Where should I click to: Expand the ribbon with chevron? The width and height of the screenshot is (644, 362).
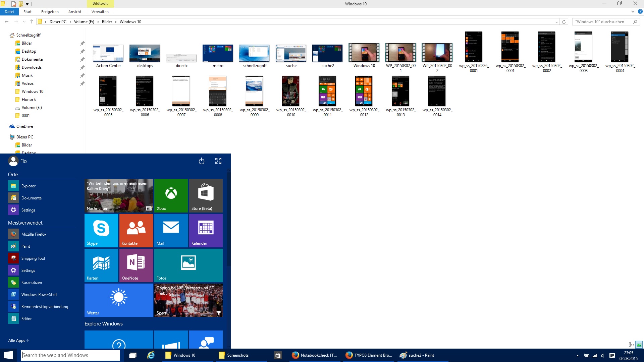click(x=633, y=12)
